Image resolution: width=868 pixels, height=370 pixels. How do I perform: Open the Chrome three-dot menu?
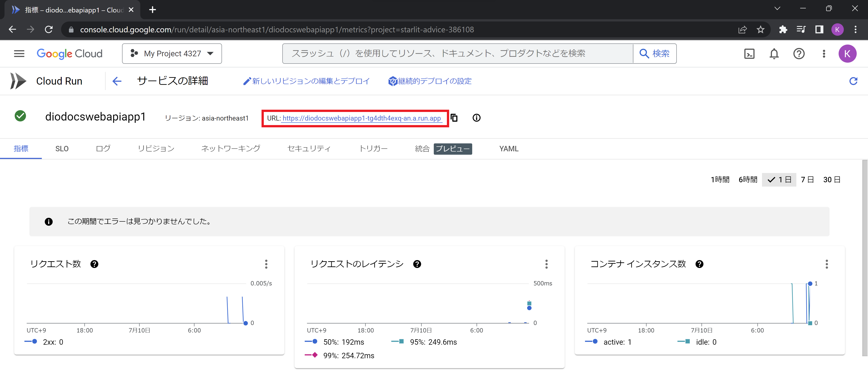856,30
